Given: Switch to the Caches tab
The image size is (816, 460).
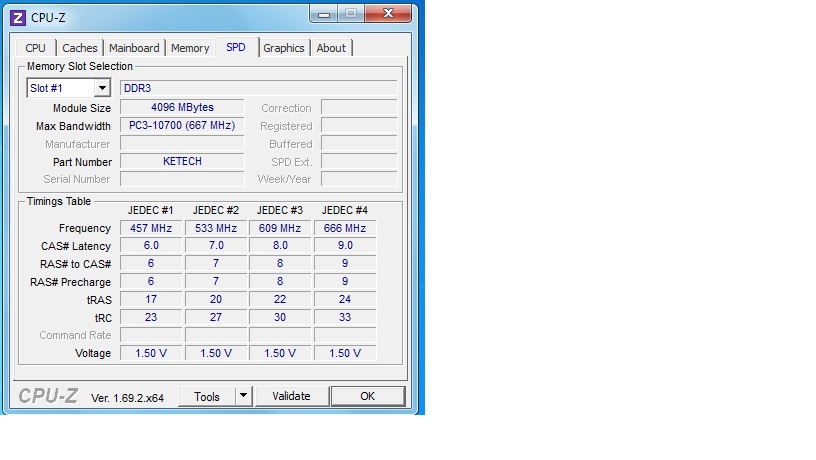Looking at the screenshot, I should click(80, 48).
